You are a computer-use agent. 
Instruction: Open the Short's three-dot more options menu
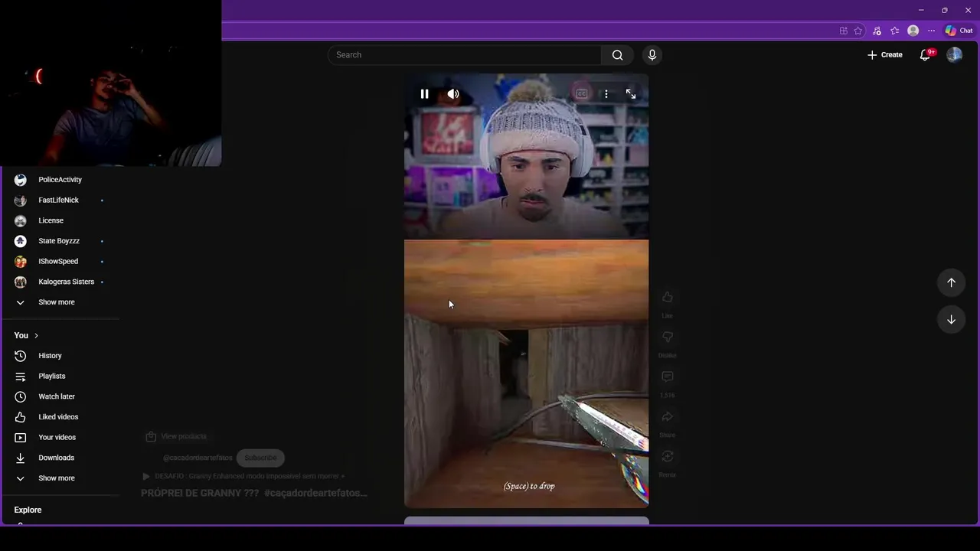[606, 94]
